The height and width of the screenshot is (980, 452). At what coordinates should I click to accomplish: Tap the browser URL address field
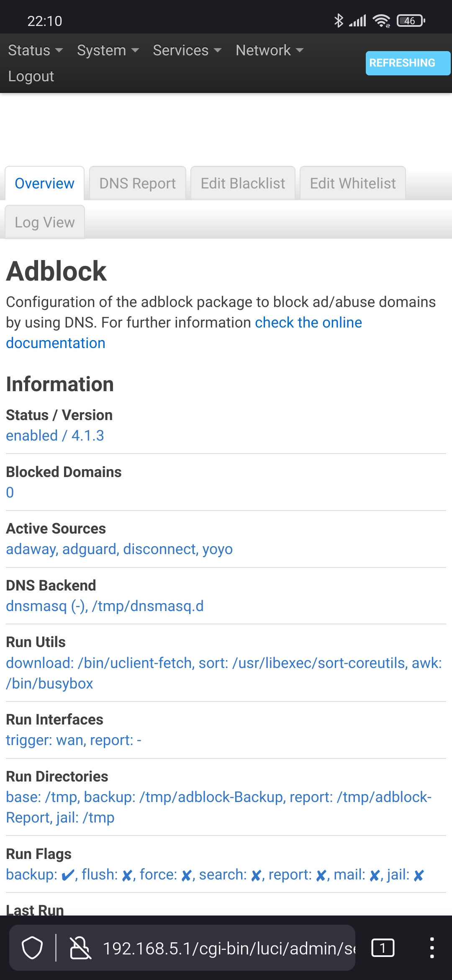[x=228, y=948]
